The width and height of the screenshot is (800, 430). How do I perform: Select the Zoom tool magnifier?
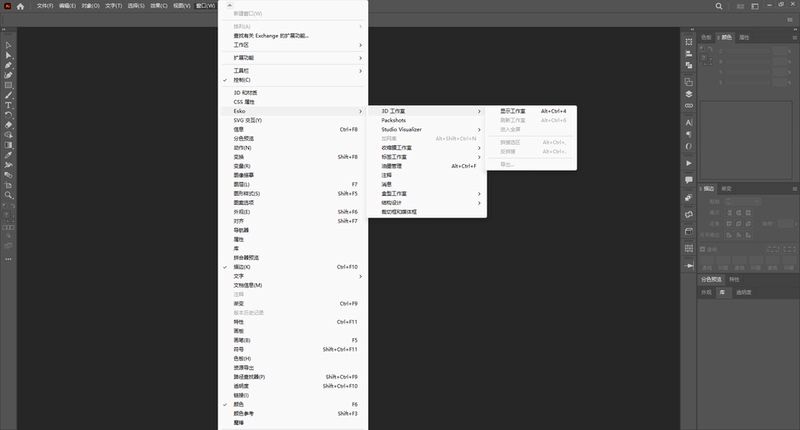pos(8,195)
